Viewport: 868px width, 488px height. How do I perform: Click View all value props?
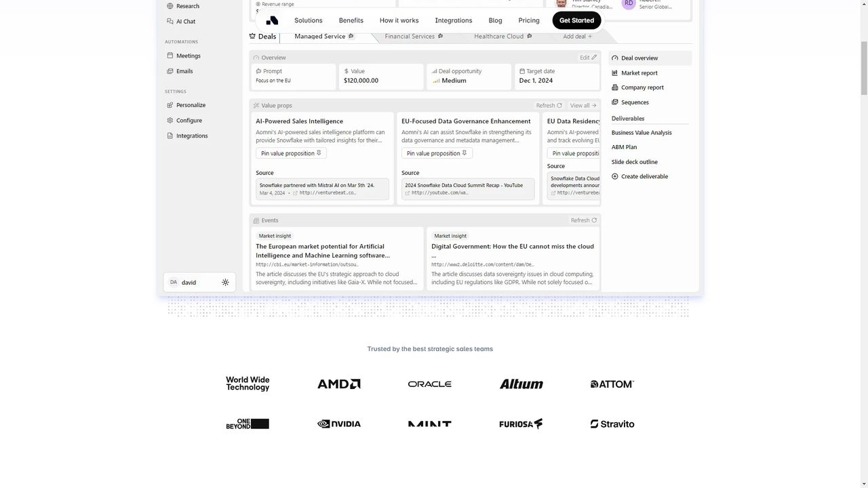pyautogui.click(x=583, y=106)
